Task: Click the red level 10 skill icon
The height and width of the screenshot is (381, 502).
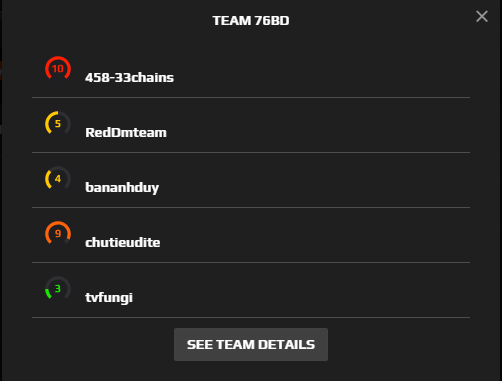Action: coord(58,68)
